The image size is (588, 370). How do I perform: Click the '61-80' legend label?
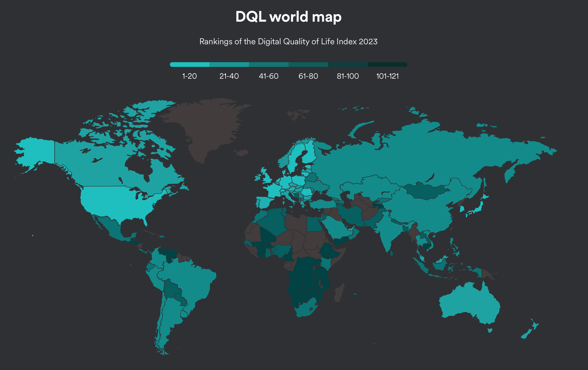pos(308,76)
